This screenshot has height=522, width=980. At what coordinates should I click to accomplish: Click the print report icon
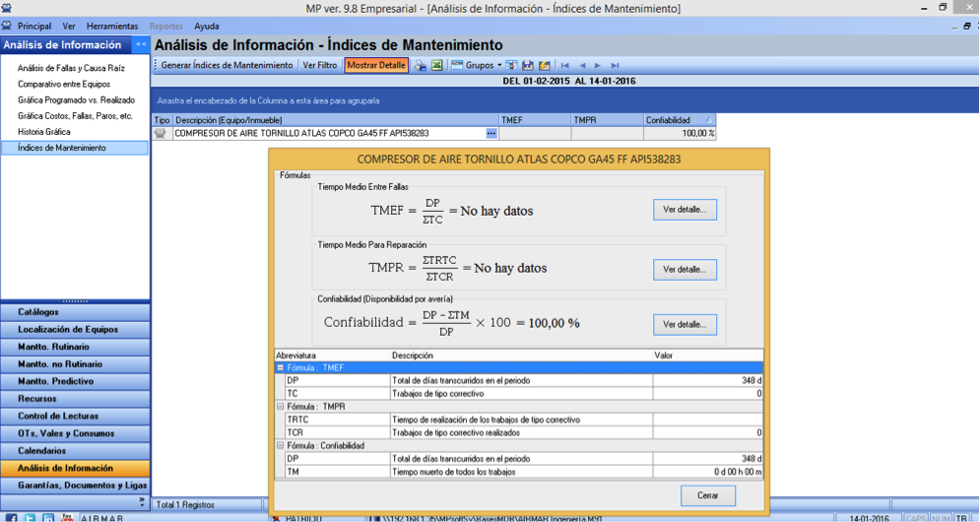(421, 65)
